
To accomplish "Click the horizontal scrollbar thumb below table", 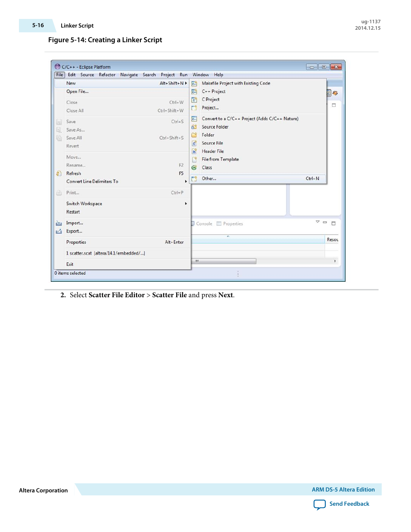I will 224,261.
